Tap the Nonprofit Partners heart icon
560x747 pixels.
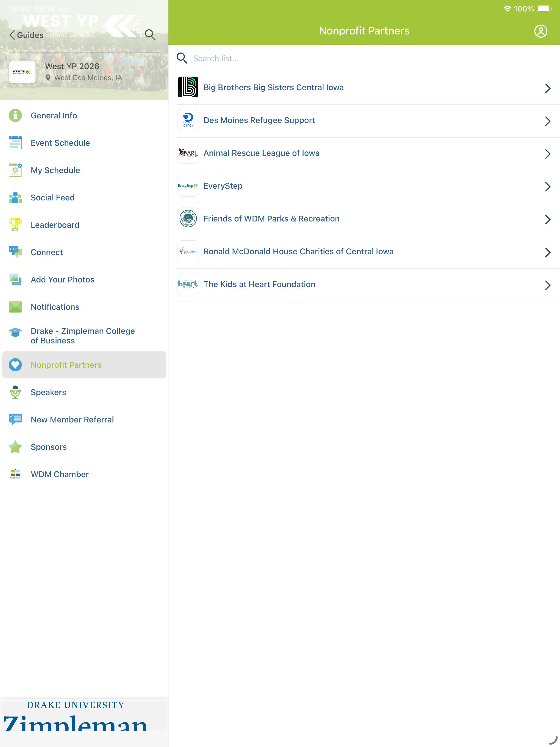[15, 365]
